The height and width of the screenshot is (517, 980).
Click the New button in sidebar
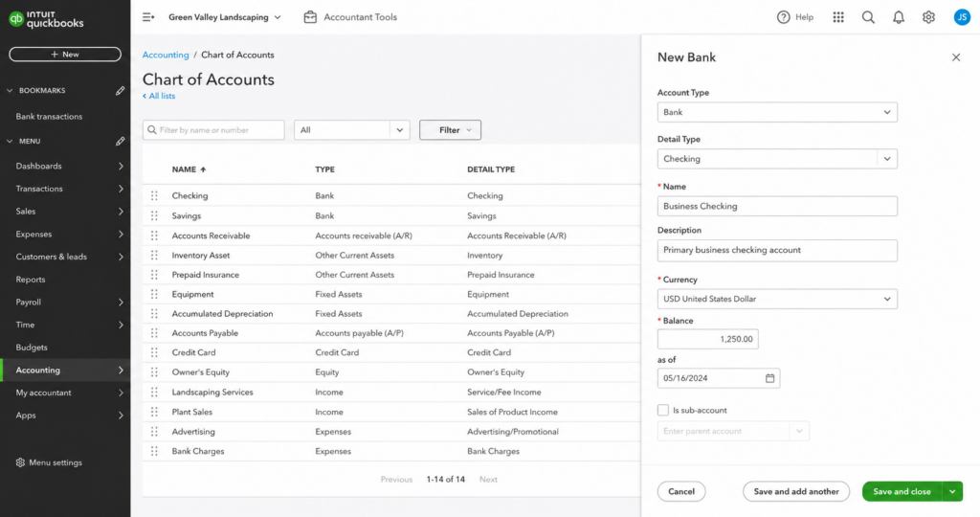(65, 55)
